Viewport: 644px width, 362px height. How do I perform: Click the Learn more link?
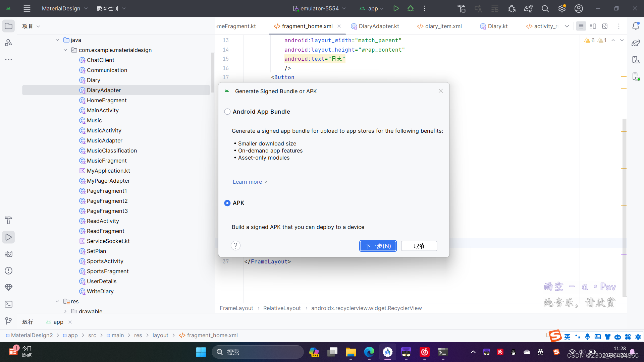247,182
